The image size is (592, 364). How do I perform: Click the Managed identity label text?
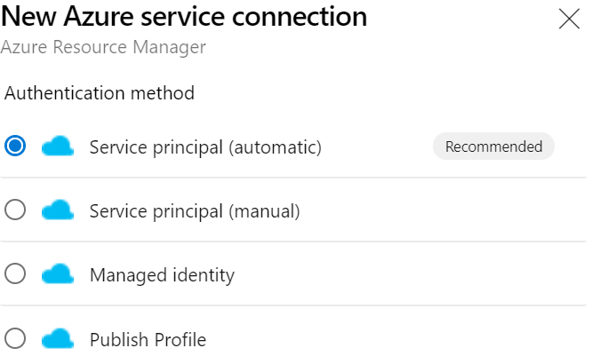tap(162, 275)
